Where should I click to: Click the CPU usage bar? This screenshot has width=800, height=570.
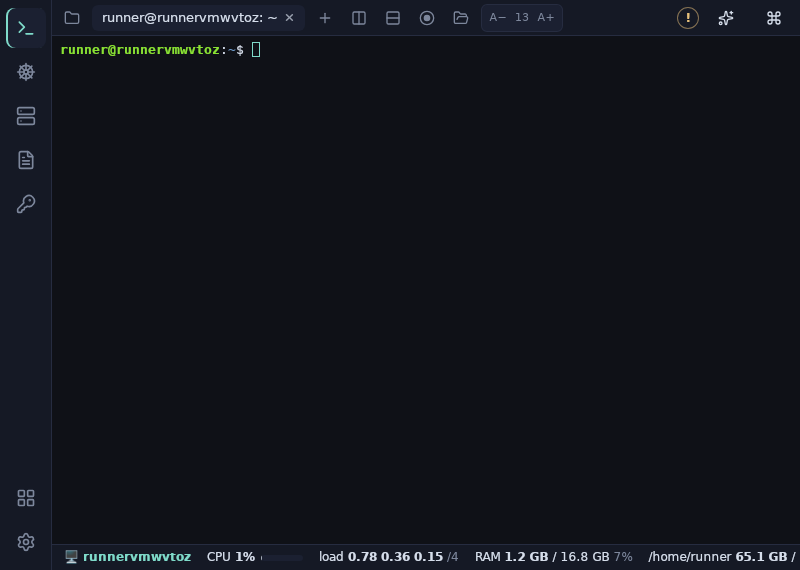282,558
